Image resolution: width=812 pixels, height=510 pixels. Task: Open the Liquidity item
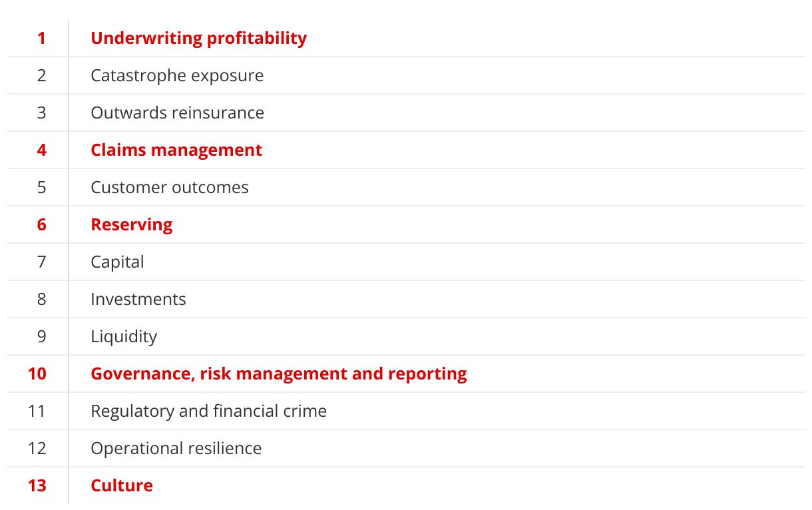coord(124,336)
